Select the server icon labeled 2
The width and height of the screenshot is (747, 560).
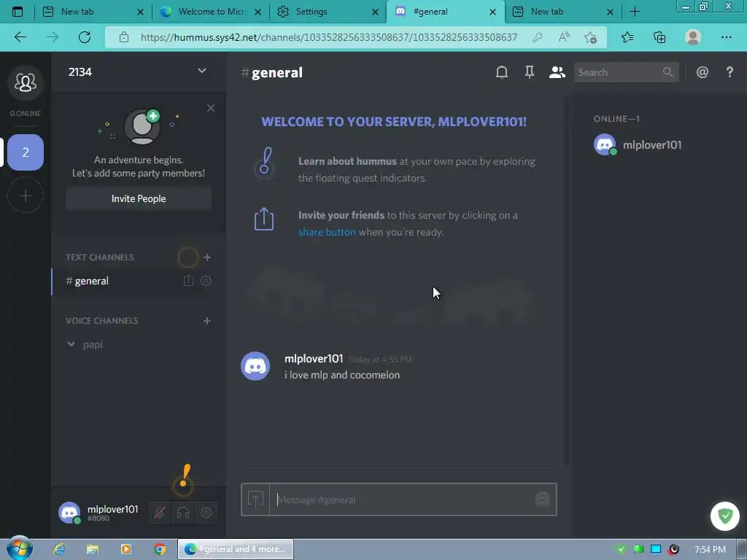(26, 152)
